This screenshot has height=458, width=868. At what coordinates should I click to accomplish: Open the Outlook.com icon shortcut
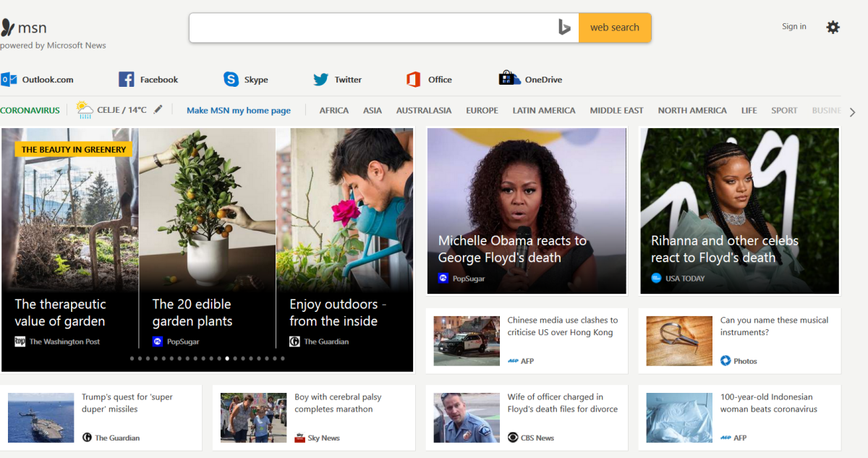(x=9, y=80)
